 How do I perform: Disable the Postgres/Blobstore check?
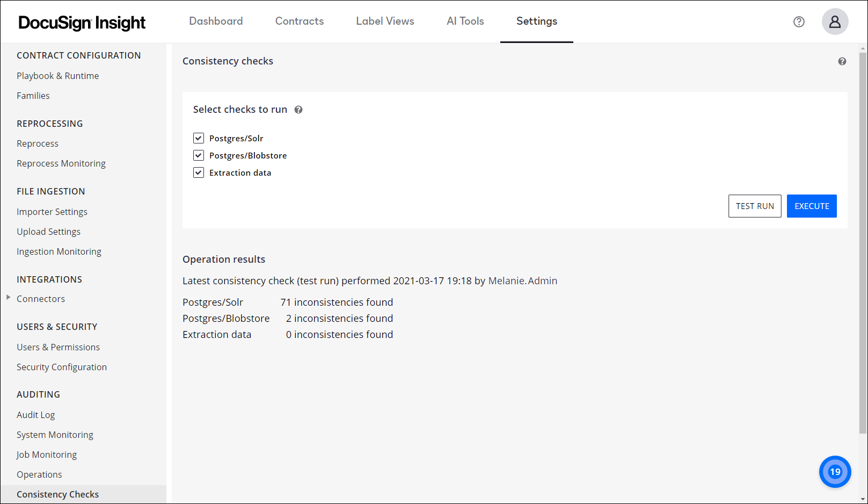click(x=199, y=155)
